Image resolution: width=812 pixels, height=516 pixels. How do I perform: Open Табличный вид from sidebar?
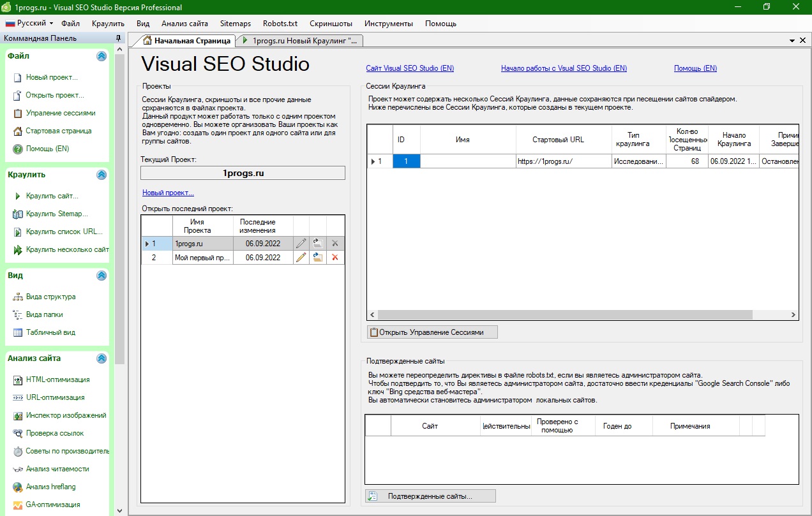(x=50, y=332)
